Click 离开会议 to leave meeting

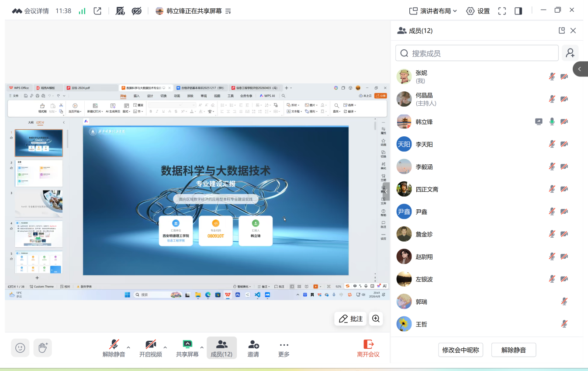click(x=368, y=348)
